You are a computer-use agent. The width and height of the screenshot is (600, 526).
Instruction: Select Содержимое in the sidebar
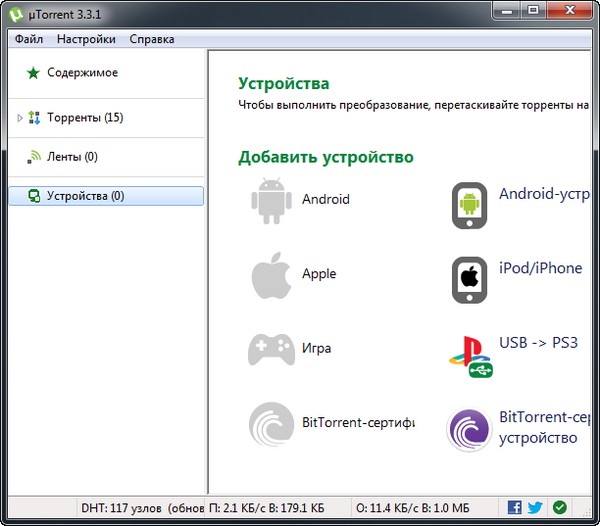(82, 73)
